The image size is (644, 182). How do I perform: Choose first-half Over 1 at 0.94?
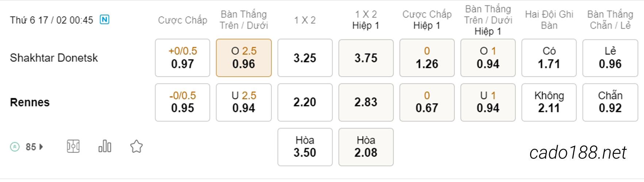point(488,58)
